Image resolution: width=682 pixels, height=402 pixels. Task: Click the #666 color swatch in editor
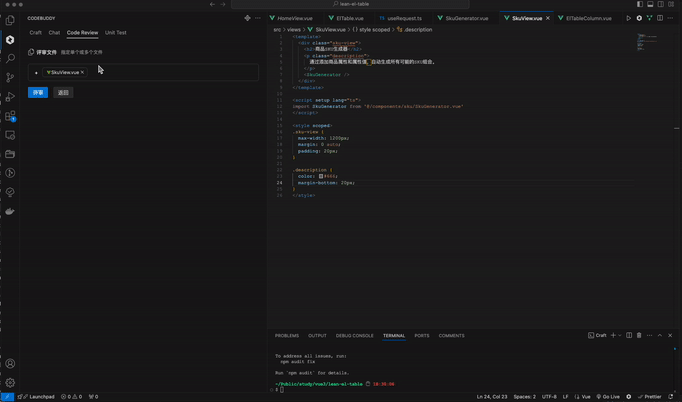[321, 176]
